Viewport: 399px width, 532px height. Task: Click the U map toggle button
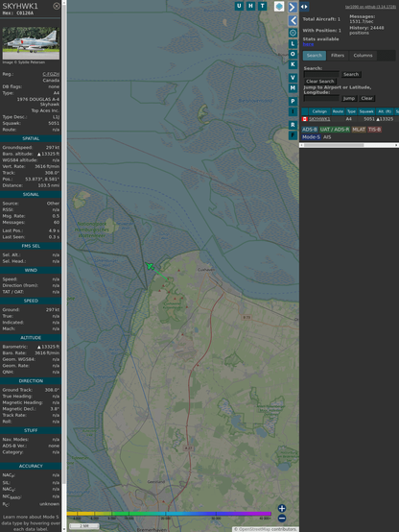(239, 6)
